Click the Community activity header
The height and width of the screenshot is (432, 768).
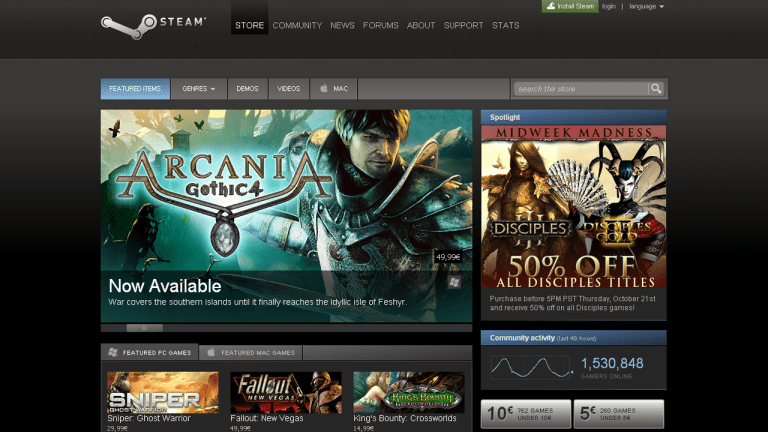pos(574,338)
